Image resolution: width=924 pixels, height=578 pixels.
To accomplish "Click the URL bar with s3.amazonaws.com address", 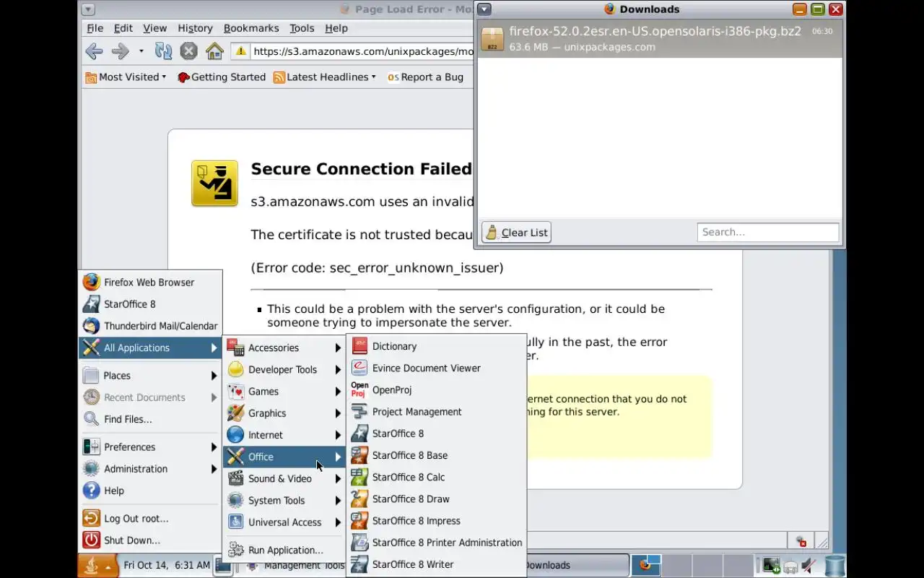I will (352, 51).
